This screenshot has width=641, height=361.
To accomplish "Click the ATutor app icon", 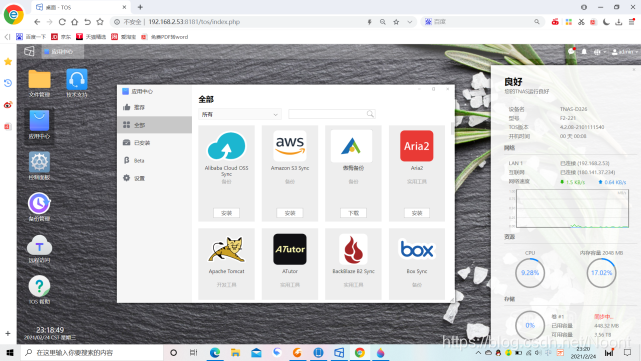I will pos(290,249).
